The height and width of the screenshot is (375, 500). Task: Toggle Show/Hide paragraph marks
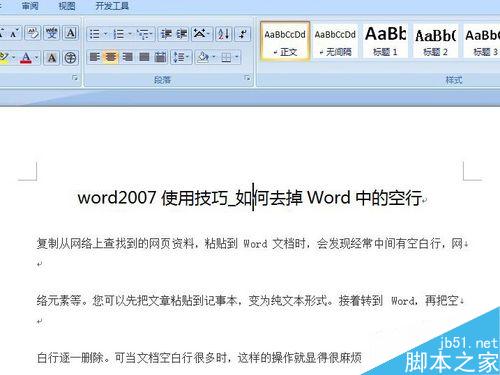point(243,34)
